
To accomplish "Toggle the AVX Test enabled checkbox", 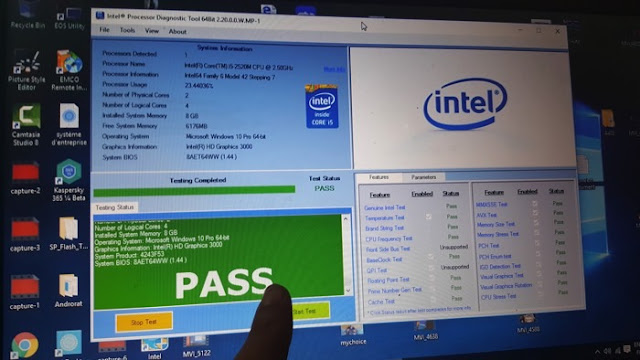I will (535, 213).
